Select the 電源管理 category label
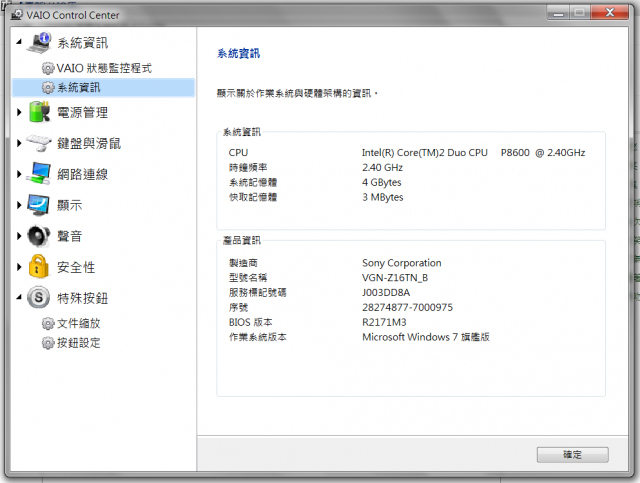The width and height of the screenshot is (640, 483). (82, 112)
